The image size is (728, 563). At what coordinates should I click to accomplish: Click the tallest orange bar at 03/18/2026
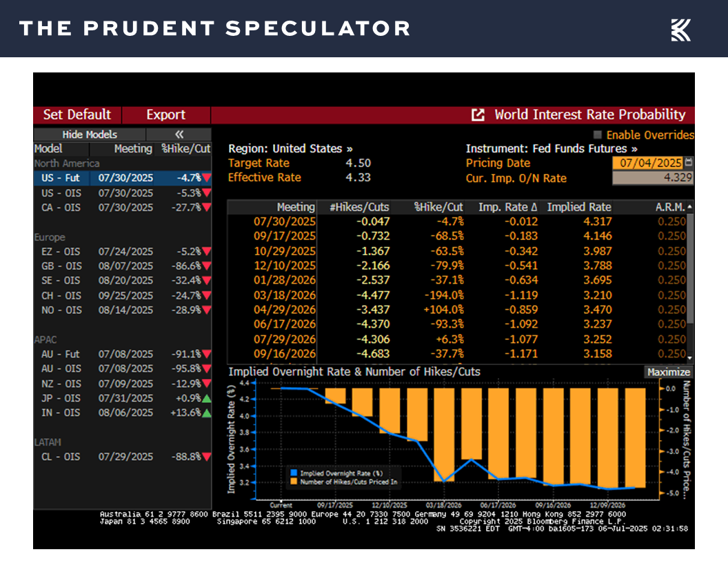point(445,435)
